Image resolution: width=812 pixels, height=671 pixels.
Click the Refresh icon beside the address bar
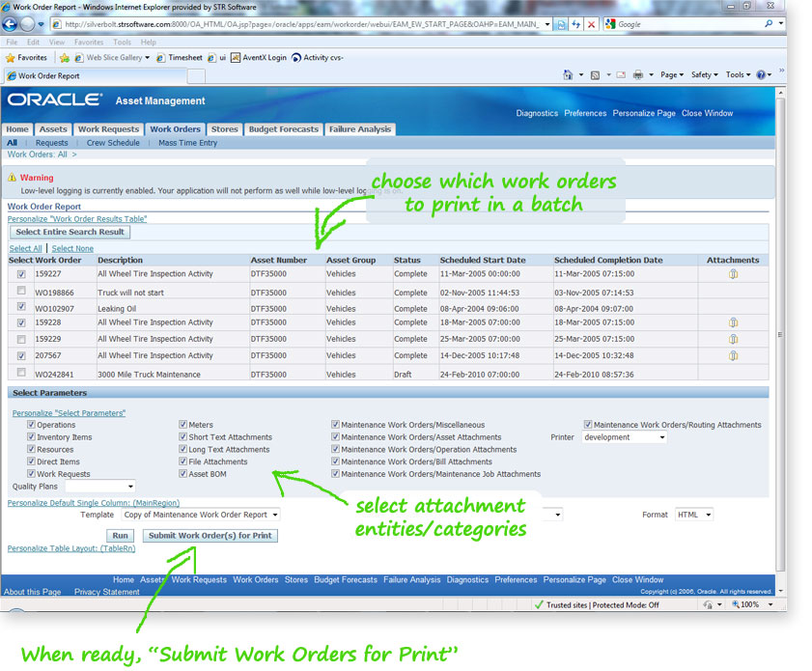(575, 24)
